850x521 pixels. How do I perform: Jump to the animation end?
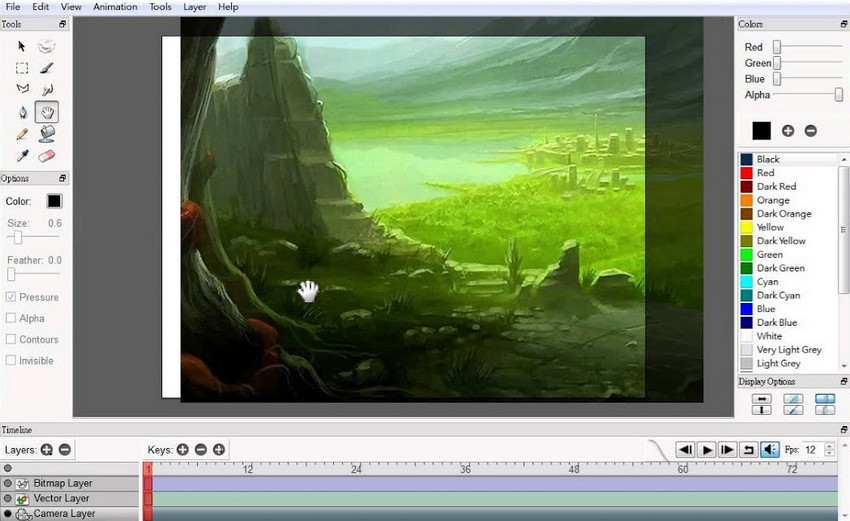(x=727, y=449)
